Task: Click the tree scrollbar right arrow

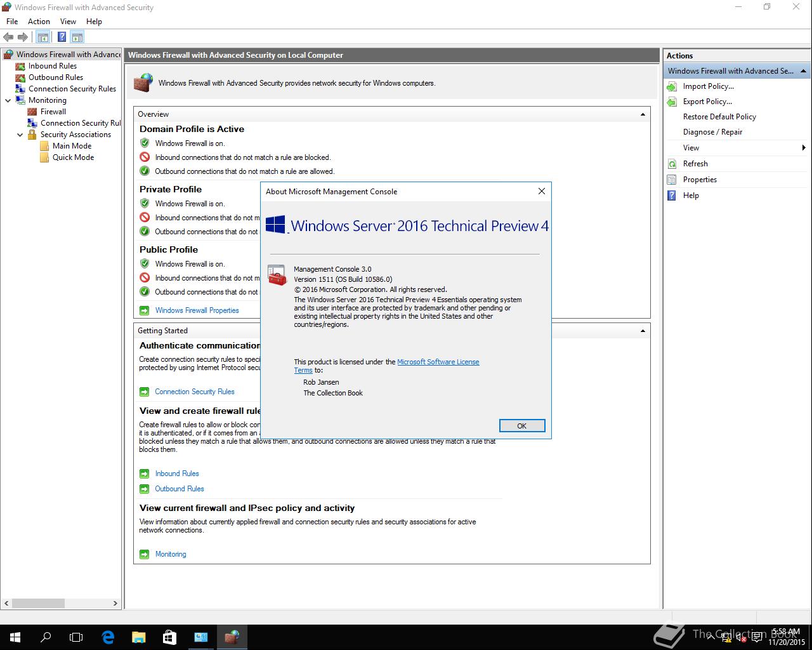Action: pos(115,603)
